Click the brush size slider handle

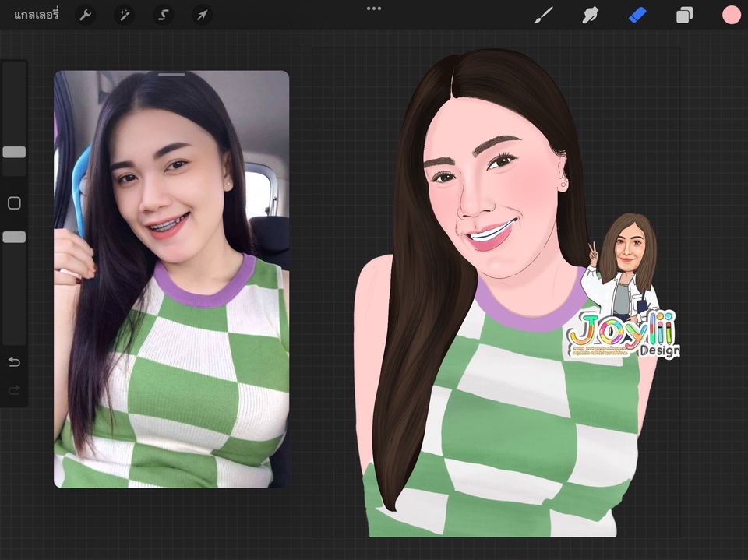(14, 152)
